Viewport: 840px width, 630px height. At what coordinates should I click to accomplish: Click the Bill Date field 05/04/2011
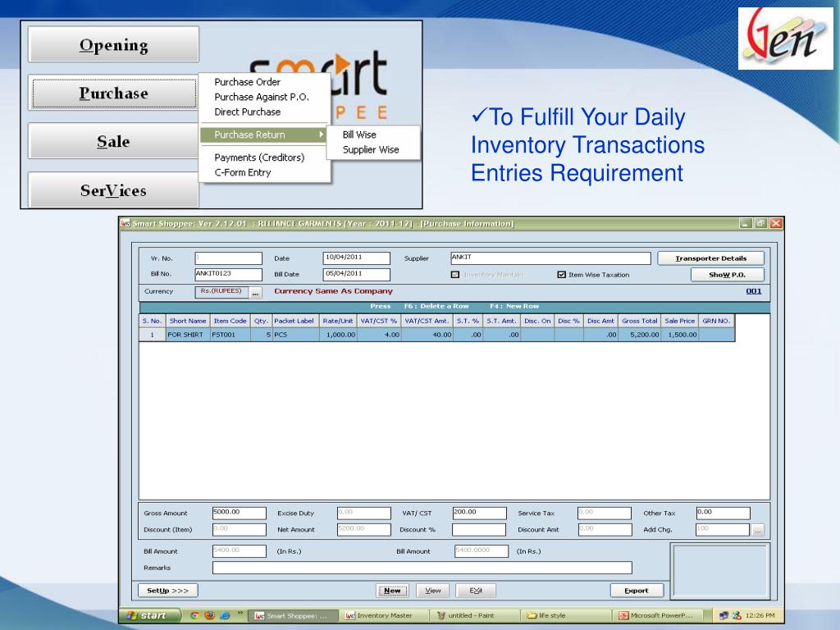[x=356, y=274]
